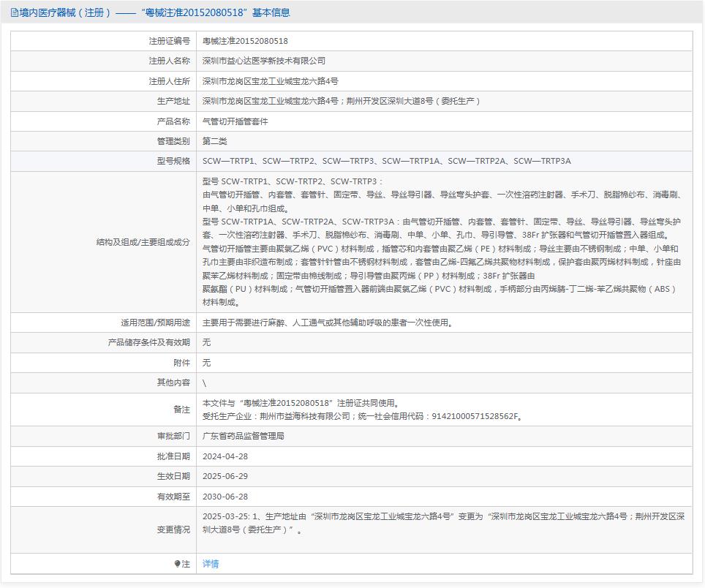Click the 备注 remark text about 受托生产企业
Image resolution: width=705 pixels, height=588 pixels.
click(363, 416)
